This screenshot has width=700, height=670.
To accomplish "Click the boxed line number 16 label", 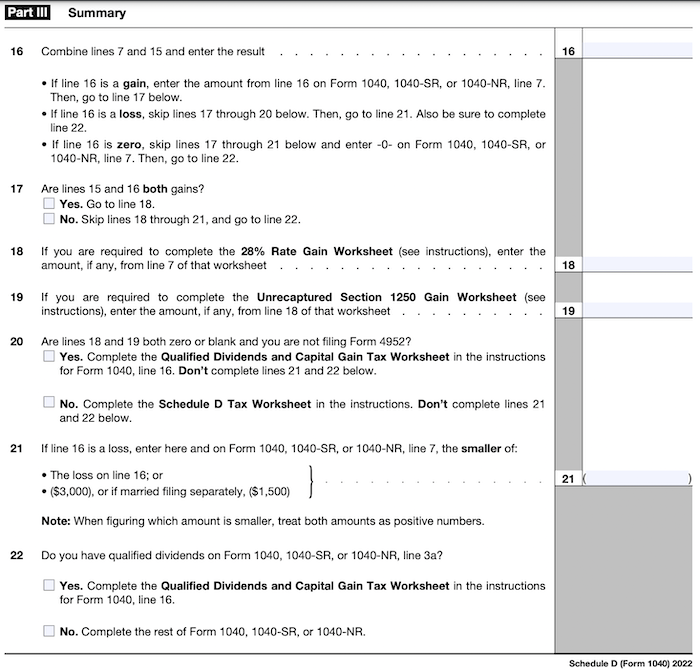I will click(x=567, y=51).
